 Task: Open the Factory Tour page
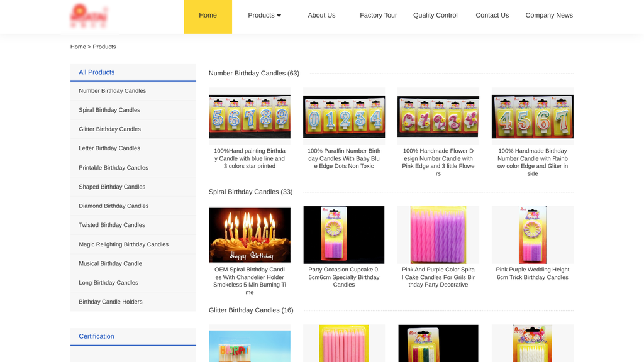point(378,16)
